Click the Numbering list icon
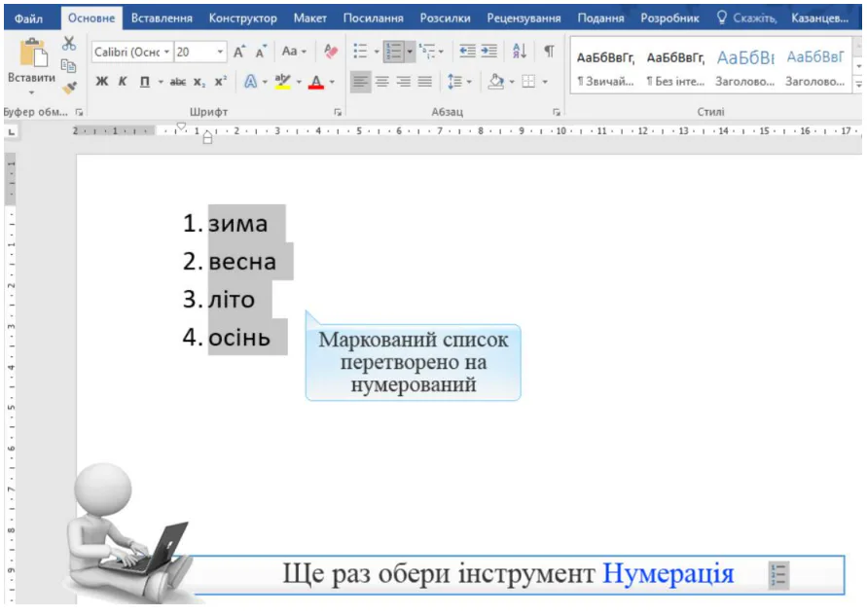The height and width of the screenshot is (616, 867). coord(392,52)
